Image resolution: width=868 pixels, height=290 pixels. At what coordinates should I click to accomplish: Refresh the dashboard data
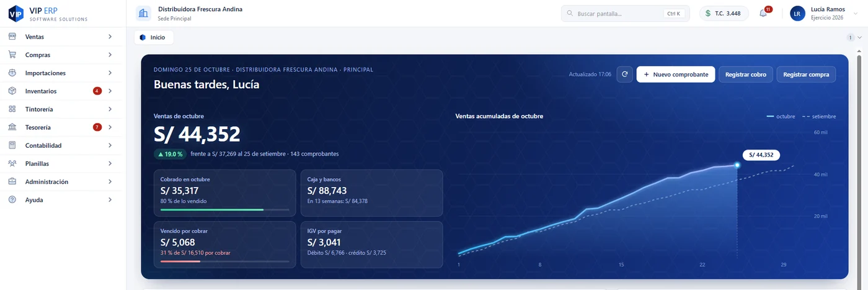click(624, 75)
